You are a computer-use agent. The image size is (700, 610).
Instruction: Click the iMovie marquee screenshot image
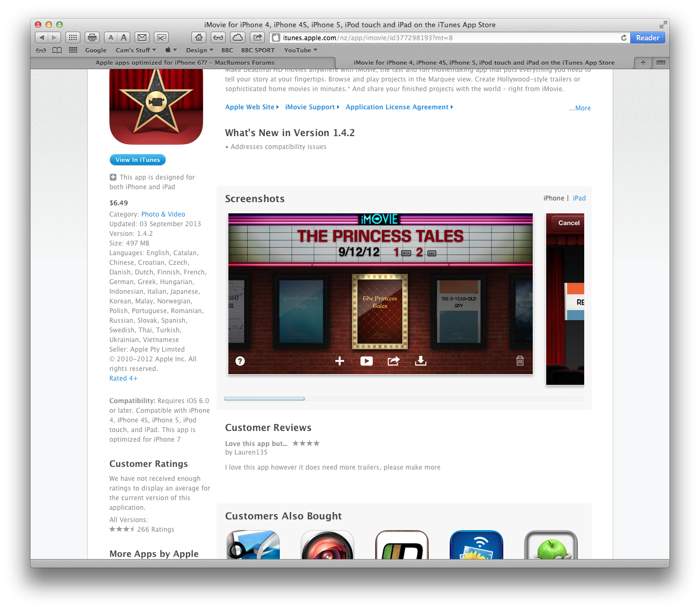click(x=381, y=294)
